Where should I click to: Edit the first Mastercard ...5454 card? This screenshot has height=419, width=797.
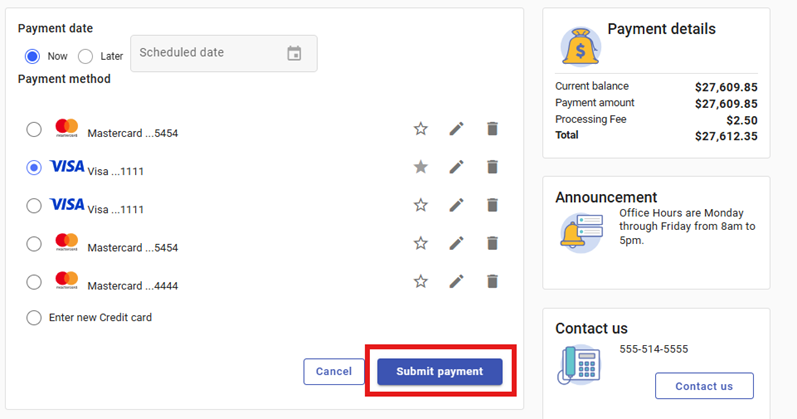(456, 129)
